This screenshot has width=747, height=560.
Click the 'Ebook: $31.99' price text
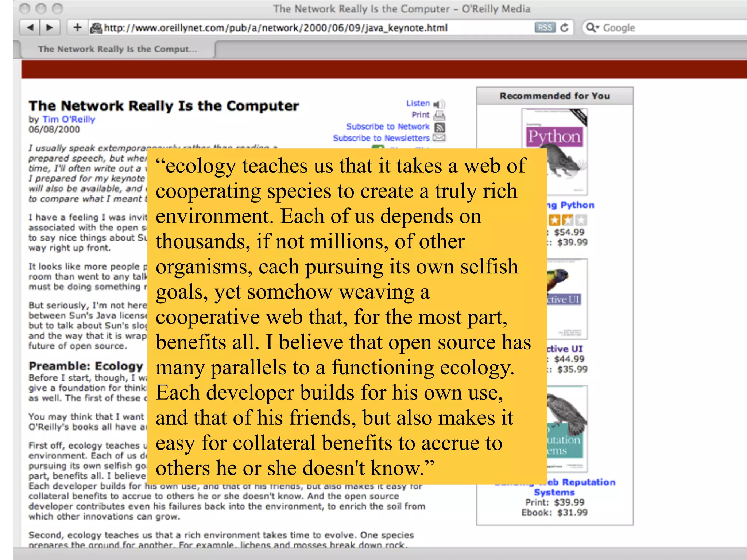(x=554, y=513)
